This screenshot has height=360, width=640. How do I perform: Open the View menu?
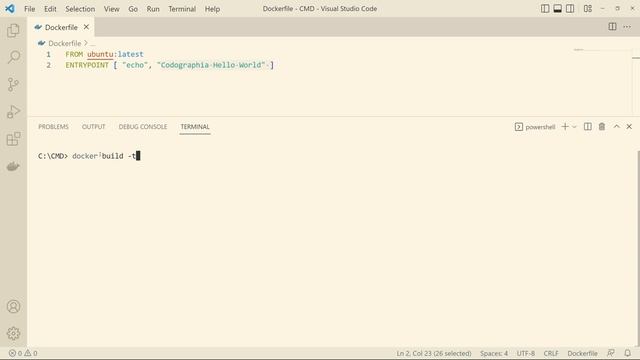click(x=111, y=9)
